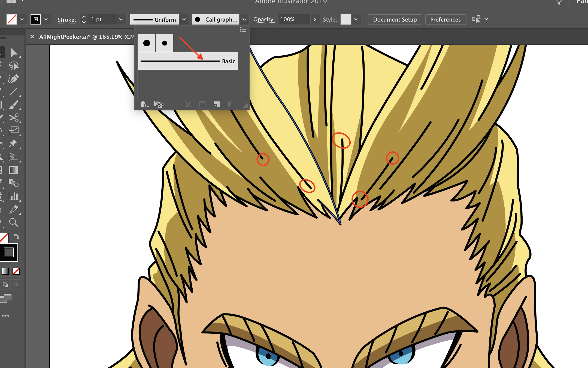Image resolution: width=588 pixels, height=368 pixels.
Task: Open the Opacity panel link
Action: pos(264,20)
